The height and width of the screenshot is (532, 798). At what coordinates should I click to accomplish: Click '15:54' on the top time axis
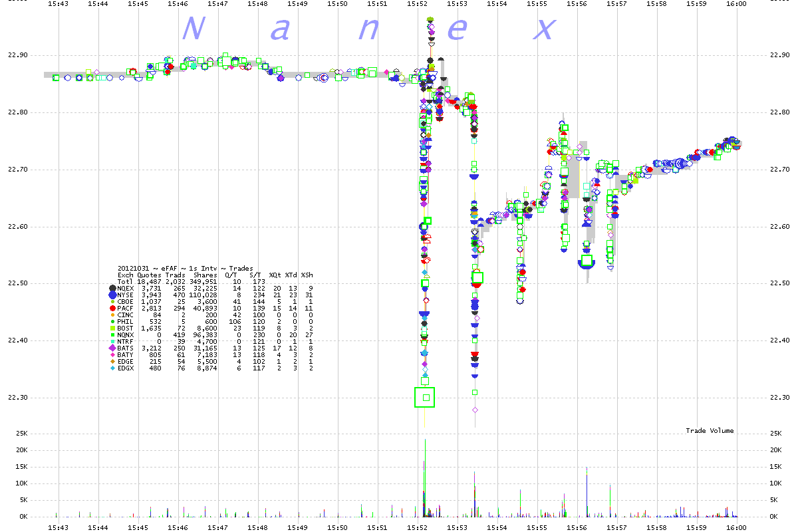pyautogui.click(x=497, y=4)
